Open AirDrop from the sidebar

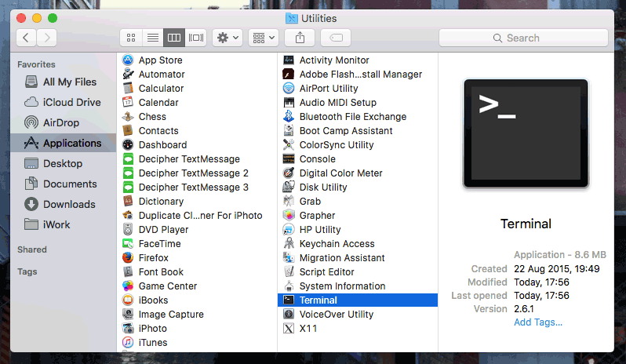point(64,122)
